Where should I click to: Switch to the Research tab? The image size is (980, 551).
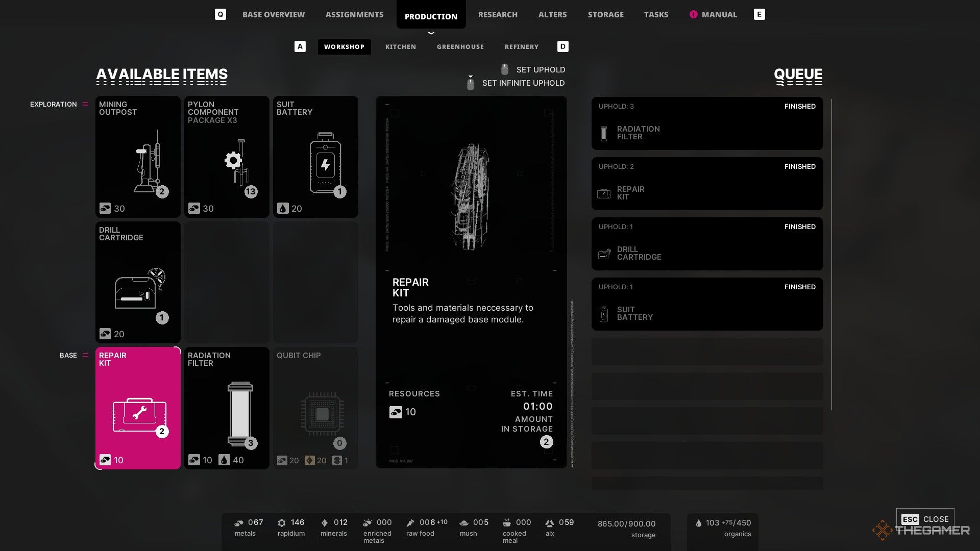[498, 15]
